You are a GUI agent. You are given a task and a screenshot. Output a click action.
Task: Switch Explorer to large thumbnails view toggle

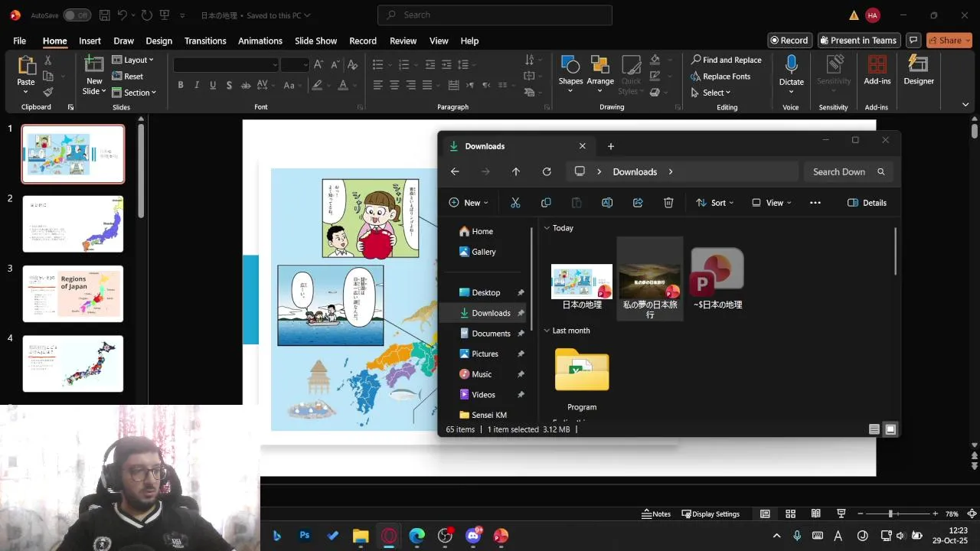point(890,429)
